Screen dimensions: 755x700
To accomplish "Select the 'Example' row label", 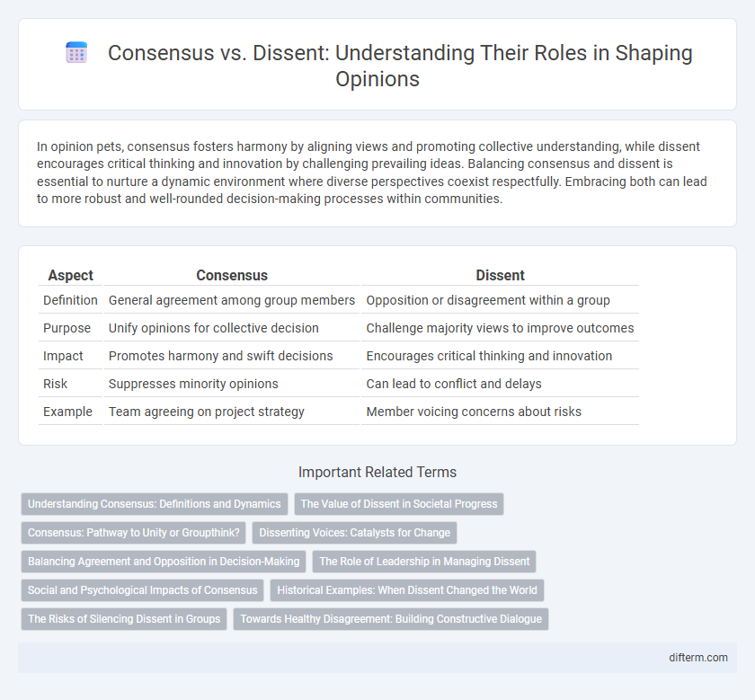I will pyautogui.click(x=68, y=412).
